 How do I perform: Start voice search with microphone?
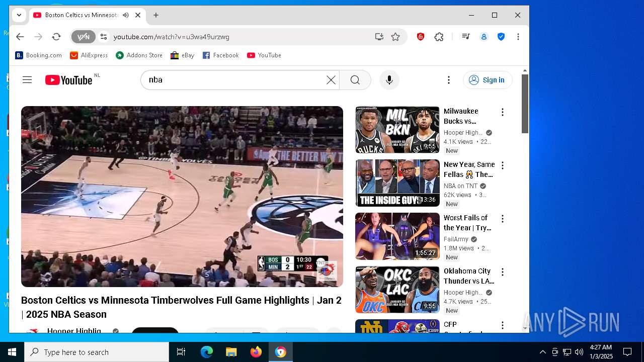[389, 80]
